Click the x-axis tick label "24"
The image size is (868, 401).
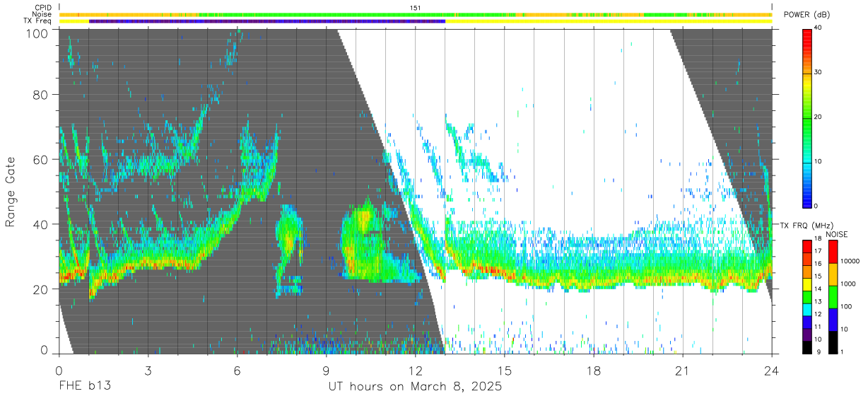click(x=771, y=371)
